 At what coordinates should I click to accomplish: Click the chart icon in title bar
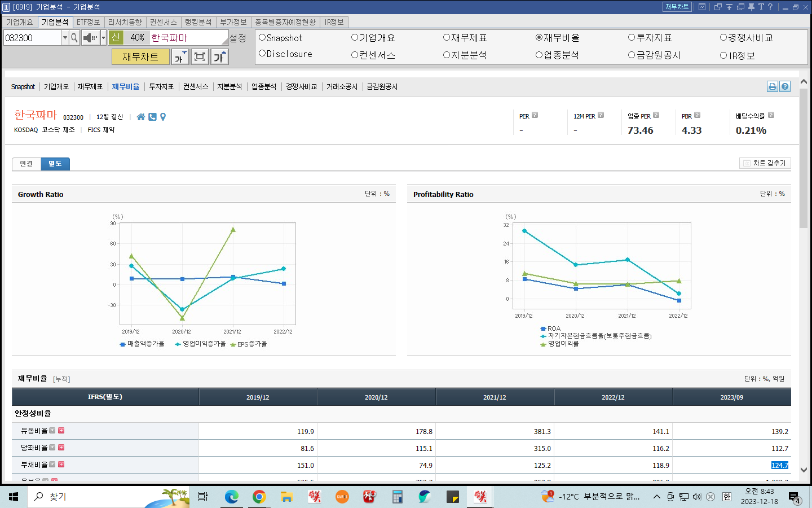pyautogui.click(x=702, y=7)
